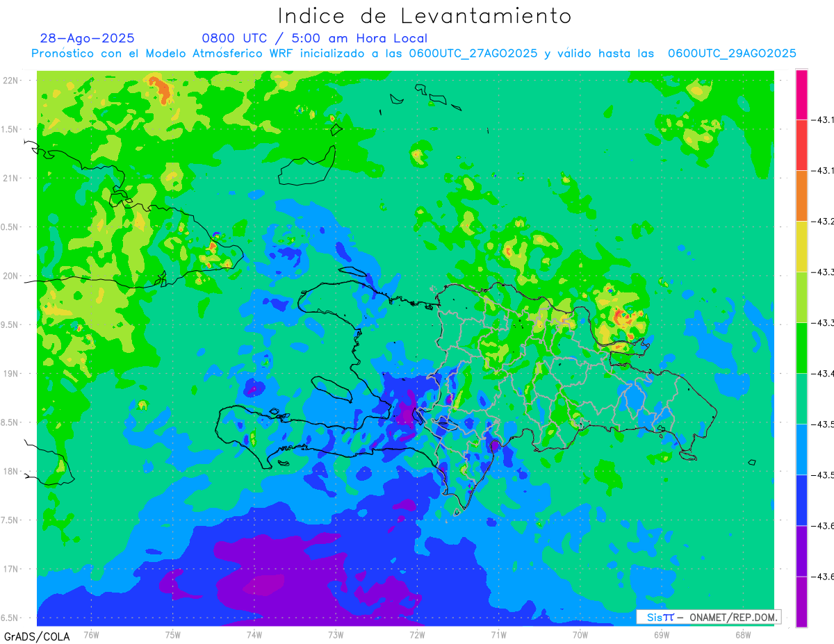Click the '75W' longitude label

pos(172,634)
